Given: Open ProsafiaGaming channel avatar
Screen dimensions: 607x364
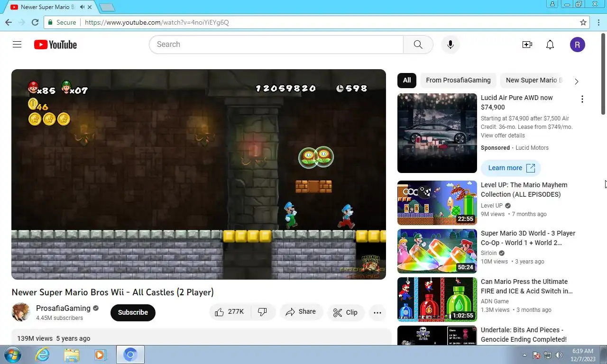Looking at the screenshot, I should tap(21, 312).
